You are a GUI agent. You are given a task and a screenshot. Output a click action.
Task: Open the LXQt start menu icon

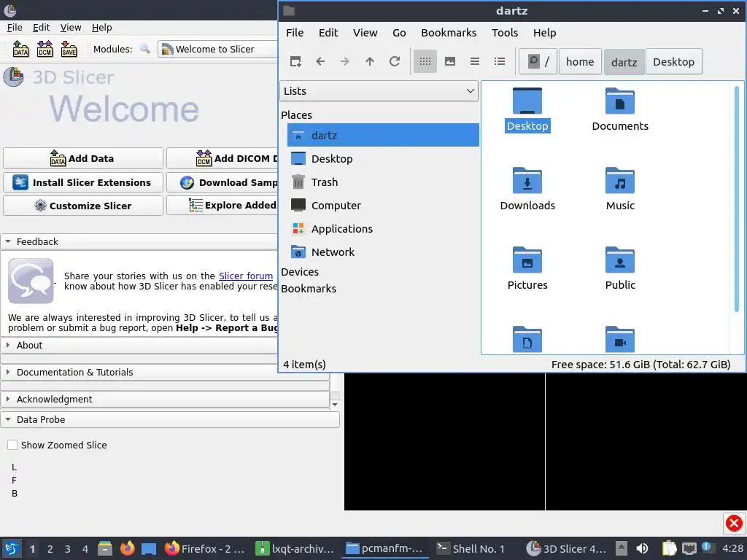12,548
